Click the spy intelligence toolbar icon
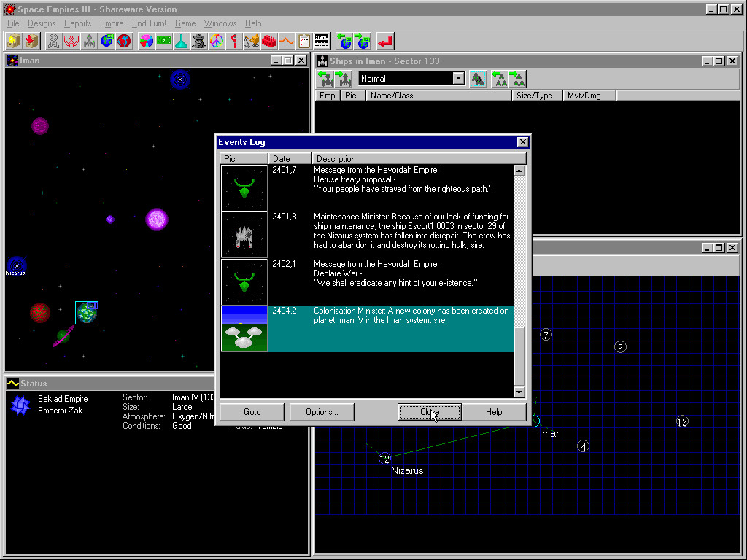This screenshot has height=560, width=747. pos(198,41)
